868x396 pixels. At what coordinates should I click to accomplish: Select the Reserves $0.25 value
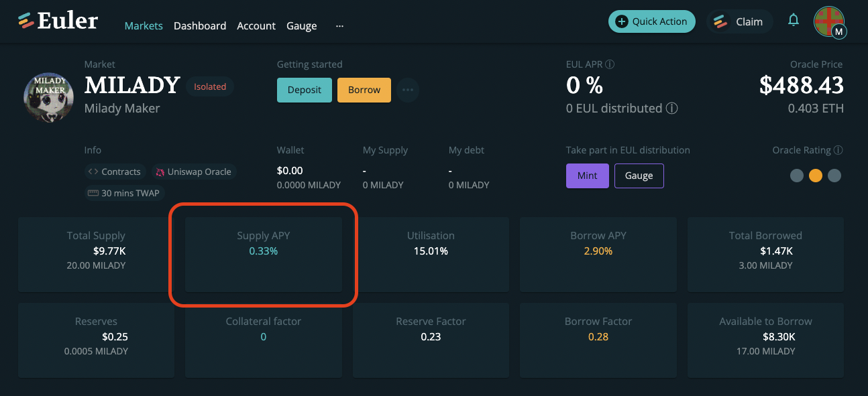[x=115, y=337]
